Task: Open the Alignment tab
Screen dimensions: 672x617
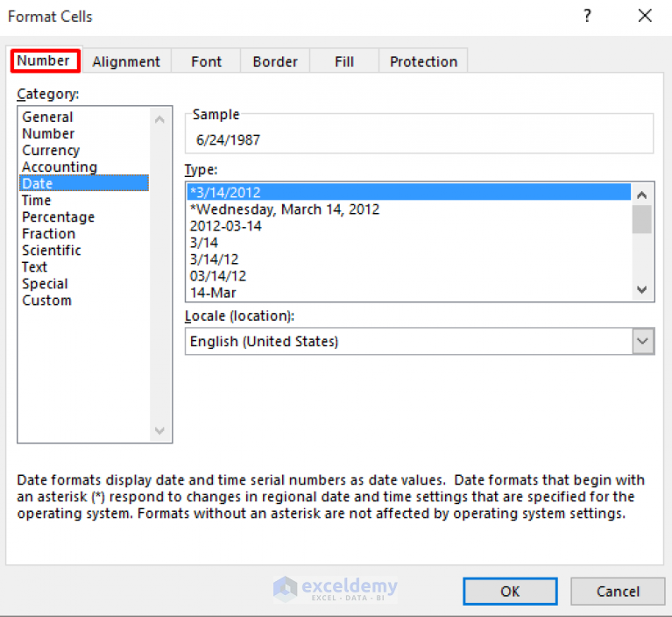Action: click(x=126, y=61)
